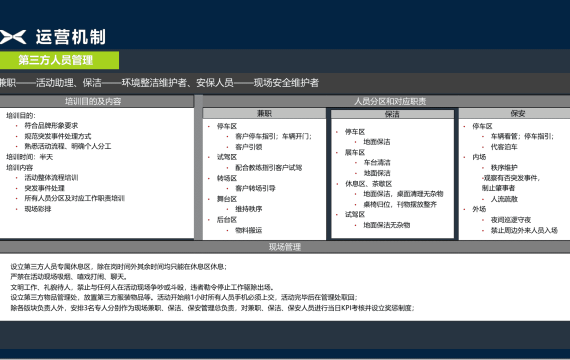
Task: Click bullet '规范突发事件处理方式'
Action: pyautogui.click(x=58, y=136)
